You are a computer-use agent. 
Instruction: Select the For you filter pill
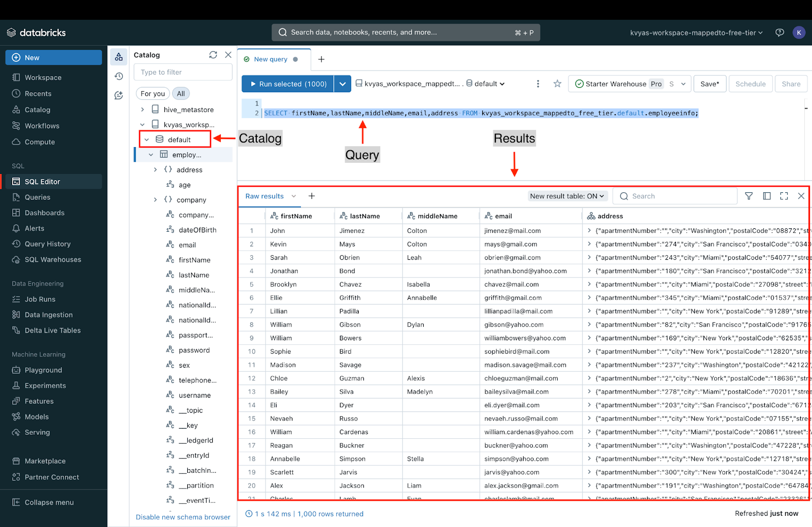coord(153,94)
